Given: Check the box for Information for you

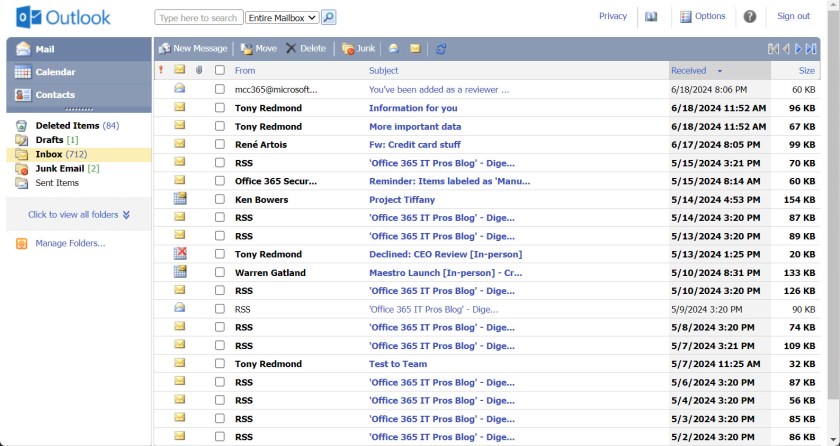Looking at the screenshot, I should click(x=220, y=108).
